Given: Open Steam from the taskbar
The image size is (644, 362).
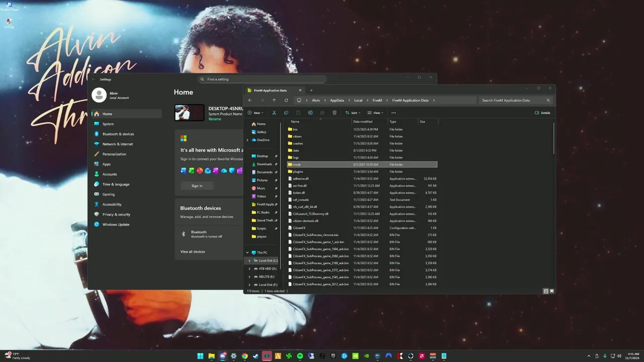Looking at the screenshot, I should pyautogui.click(x=256, y=356).
